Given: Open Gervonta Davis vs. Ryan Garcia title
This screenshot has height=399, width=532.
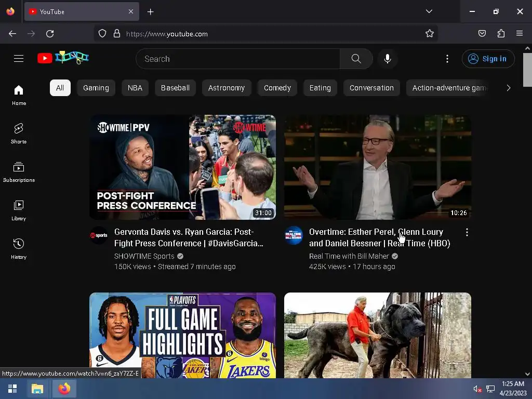Looking at the screenshot, I should [x=189, y=237].
